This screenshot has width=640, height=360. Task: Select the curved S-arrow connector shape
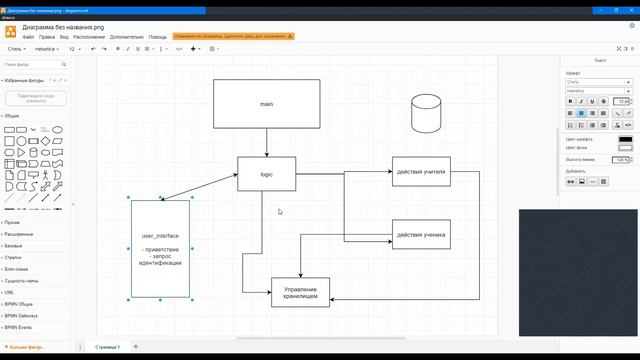coord(33,187)
